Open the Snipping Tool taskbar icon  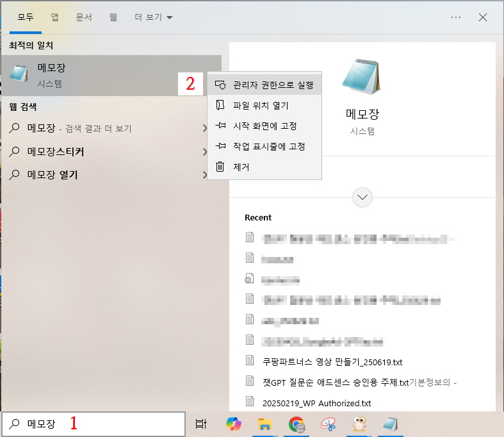[x=328, y=424]
